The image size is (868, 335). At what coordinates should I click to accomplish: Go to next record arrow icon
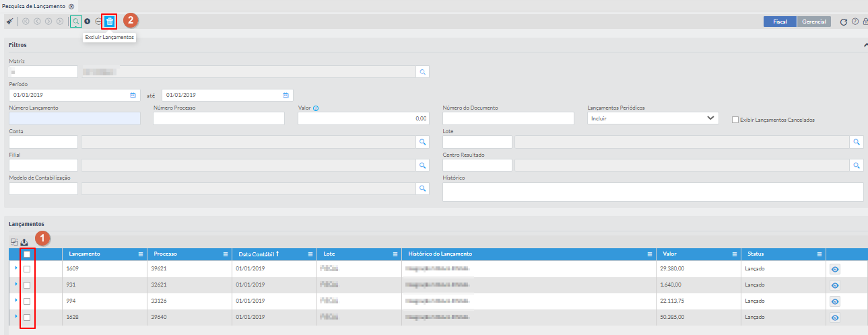pyautogui.click(x=48, y=22)
